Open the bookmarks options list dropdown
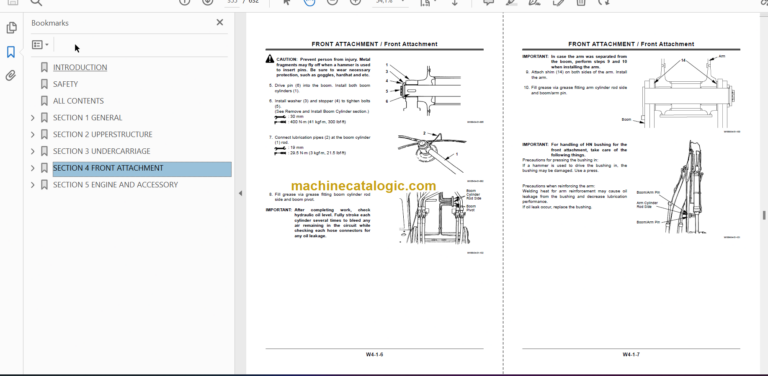The width and height of the screenshot is (768, 376). click(40, 45)
